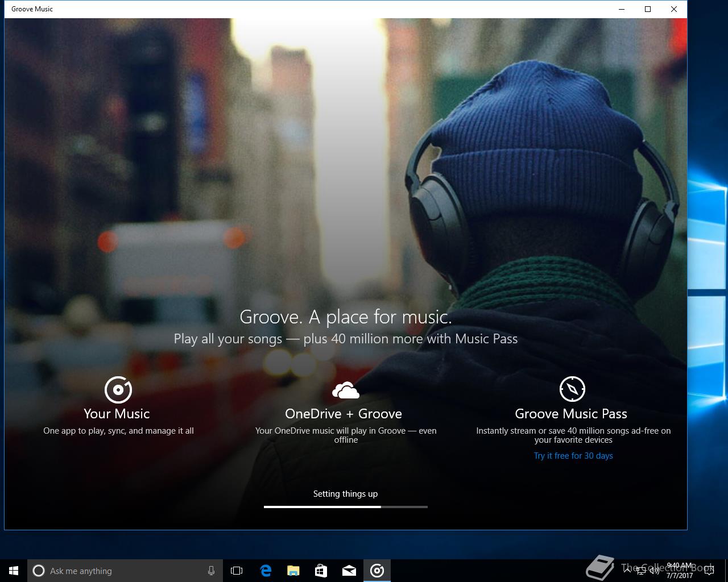Click the Your OneDrive music will play description
Screen dimensions: 728x582
tap(346, 435)
